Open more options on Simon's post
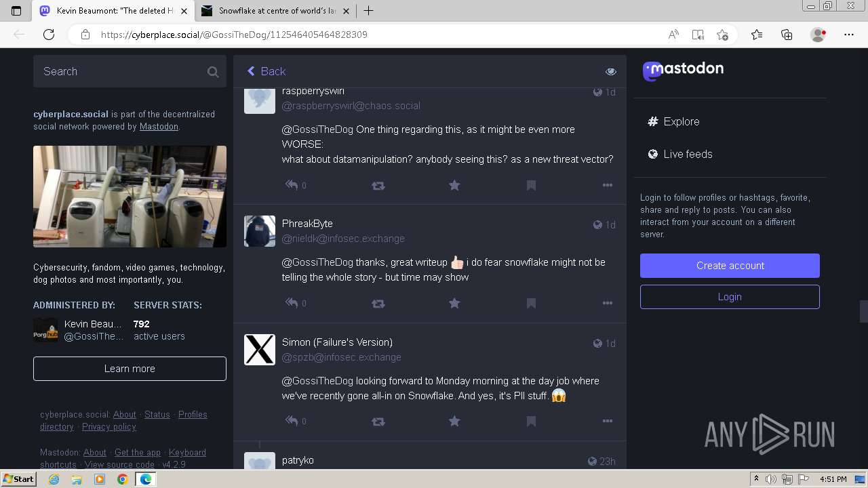 click(608, 421)
